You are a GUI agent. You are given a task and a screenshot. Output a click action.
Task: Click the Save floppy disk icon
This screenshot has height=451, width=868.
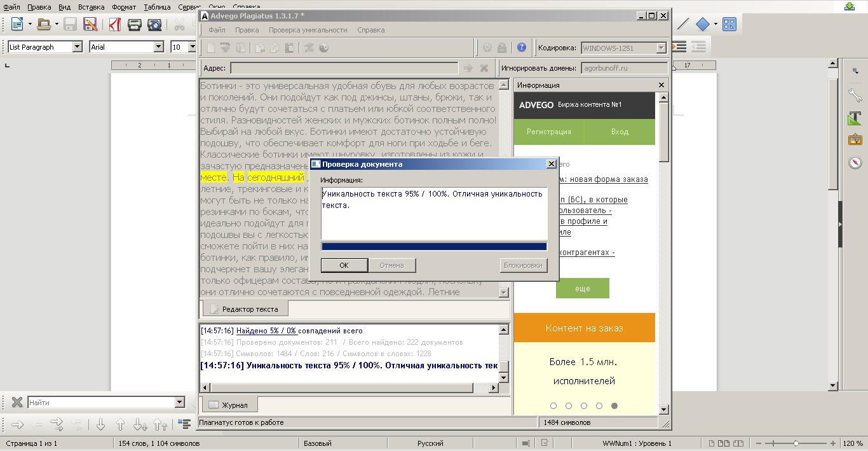(70, 25)
